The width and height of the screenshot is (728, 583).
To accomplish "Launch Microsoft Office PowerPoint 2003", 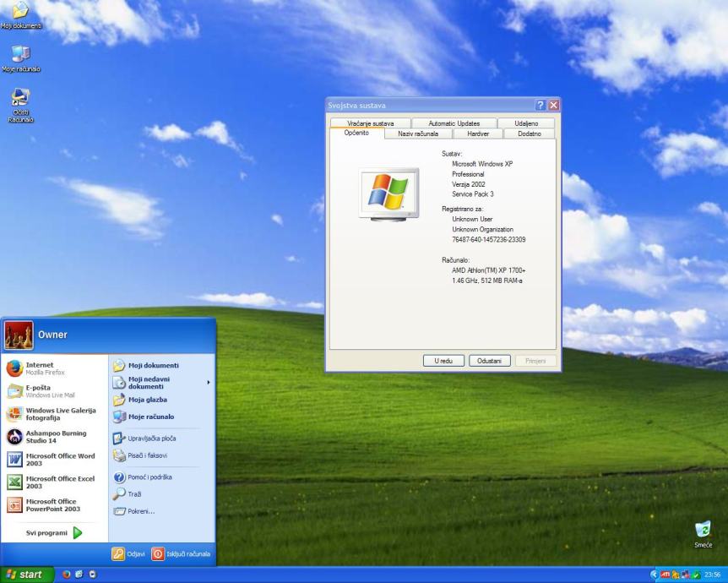I will (56, 505).
